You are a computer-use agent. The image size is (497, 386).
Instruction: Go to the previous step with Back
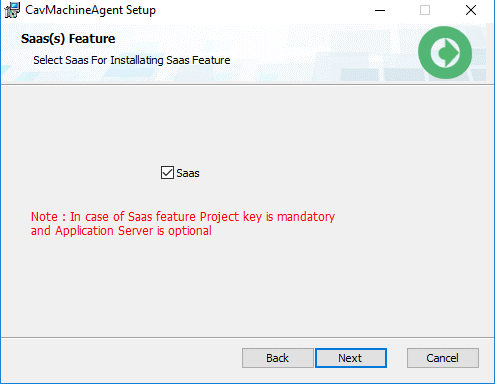coord(278,358)
